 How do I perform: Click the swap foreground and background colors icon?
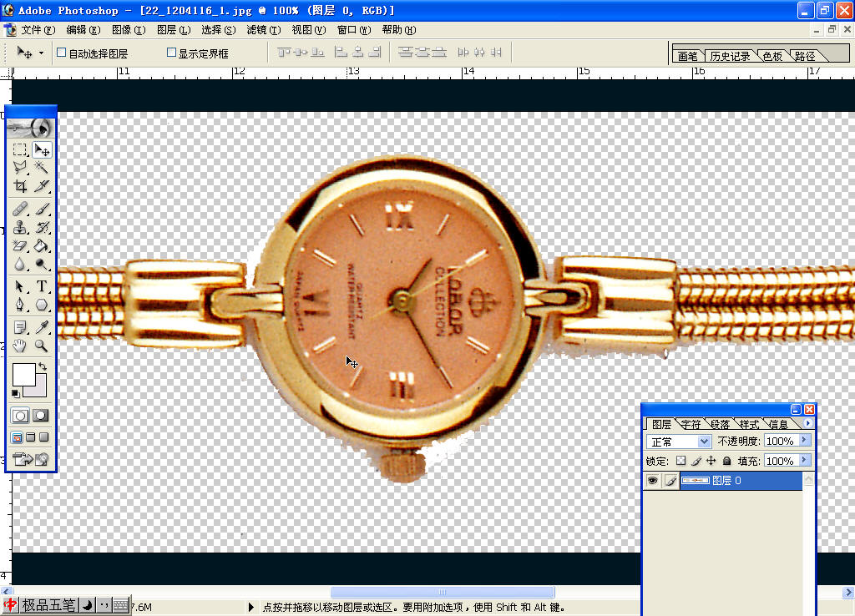43,367
